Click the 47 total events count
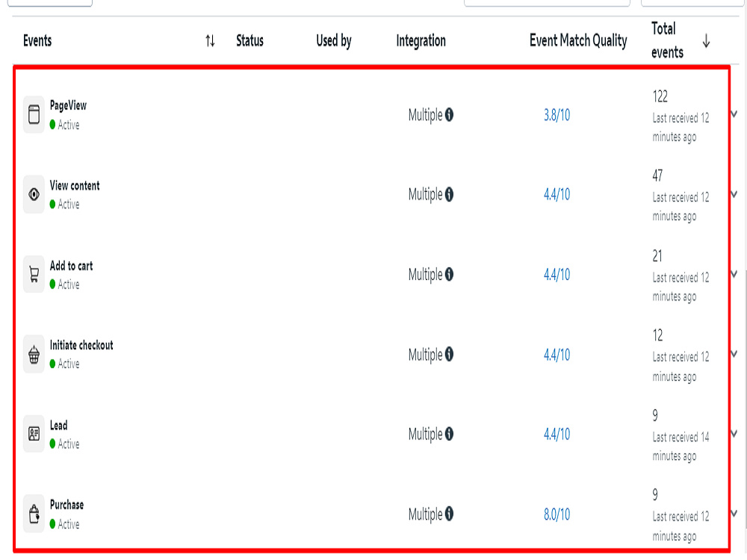Screen dimensions: 747x560 pyautogui.click(x=657, y=175)
